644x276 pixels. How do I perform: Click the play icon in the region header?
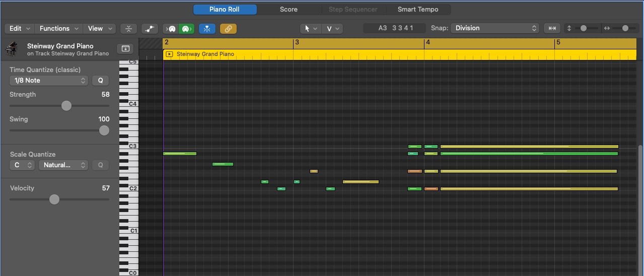[x=169, y=54]
